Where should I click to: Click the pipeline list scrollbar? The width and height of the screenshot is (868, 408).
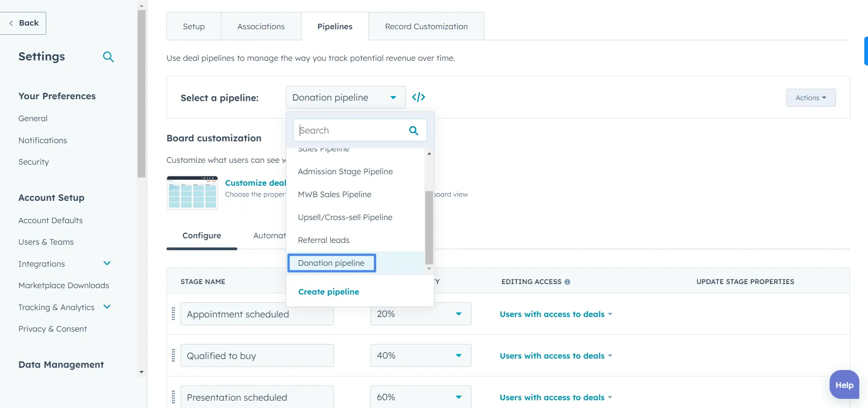(x=429, y=227)
